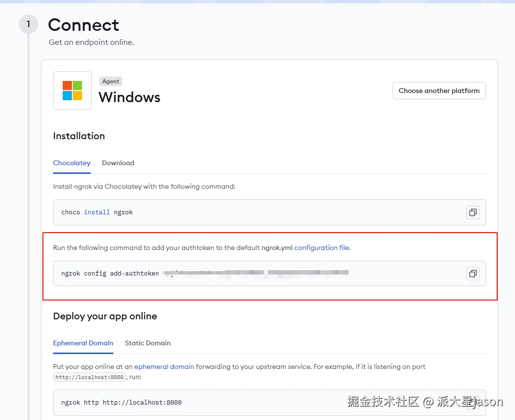Switch to the Download installation tab
This screenshot has width=515, height=420.
point(118,163)
